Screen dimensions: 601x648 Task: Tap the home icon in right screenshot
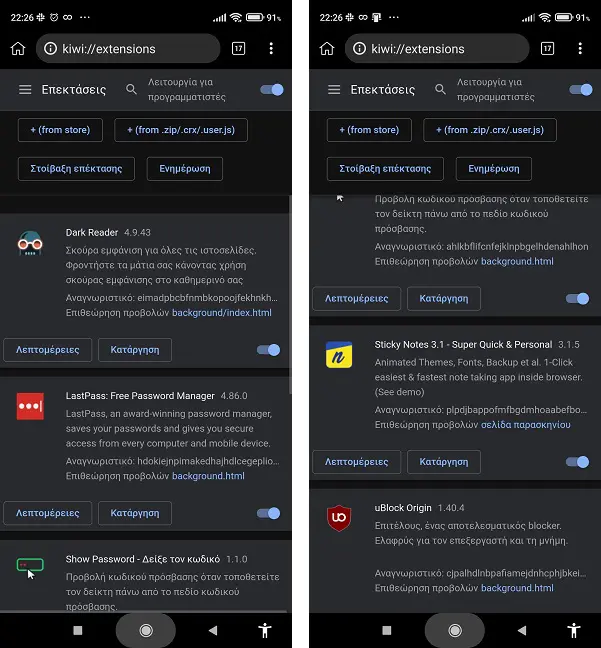(x=327, y=49)
